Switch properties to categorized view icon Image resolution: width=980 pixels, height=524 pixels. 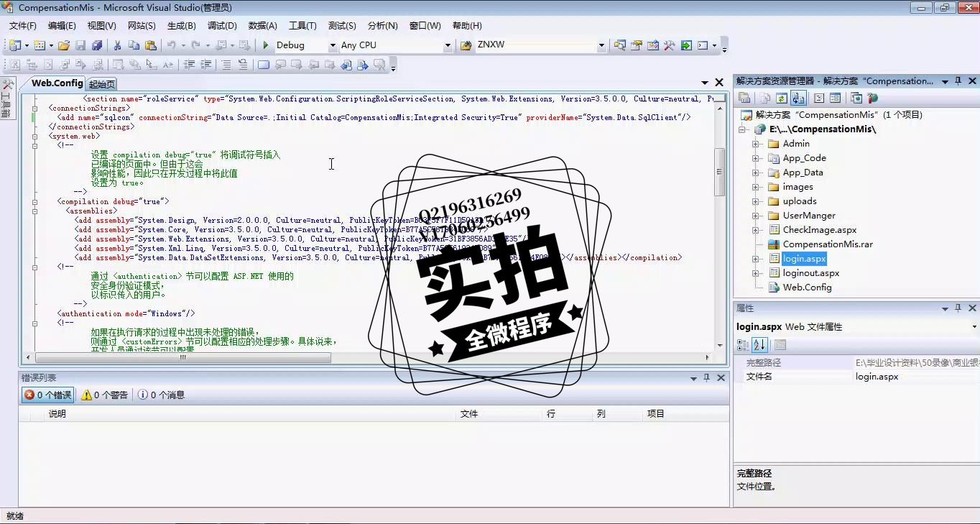[743, 346]
